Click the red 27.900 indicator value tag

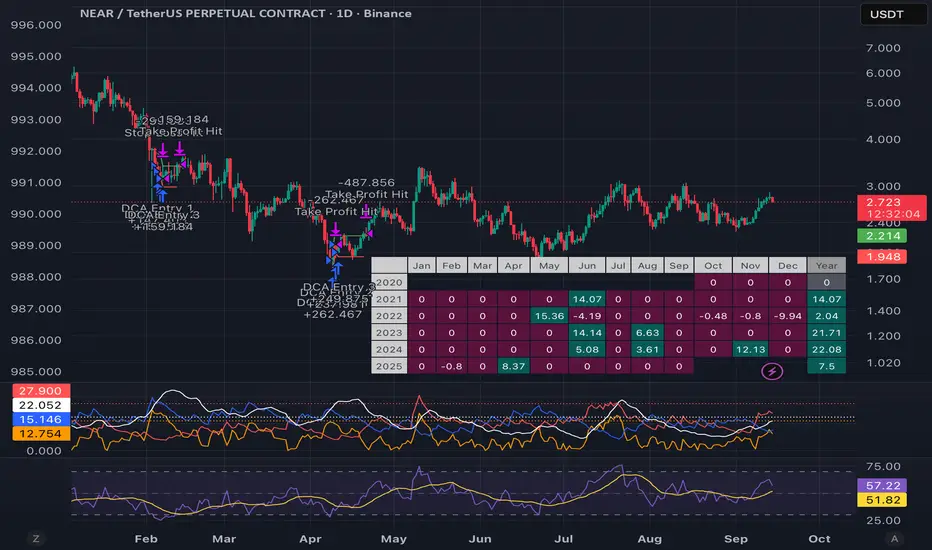33,389
